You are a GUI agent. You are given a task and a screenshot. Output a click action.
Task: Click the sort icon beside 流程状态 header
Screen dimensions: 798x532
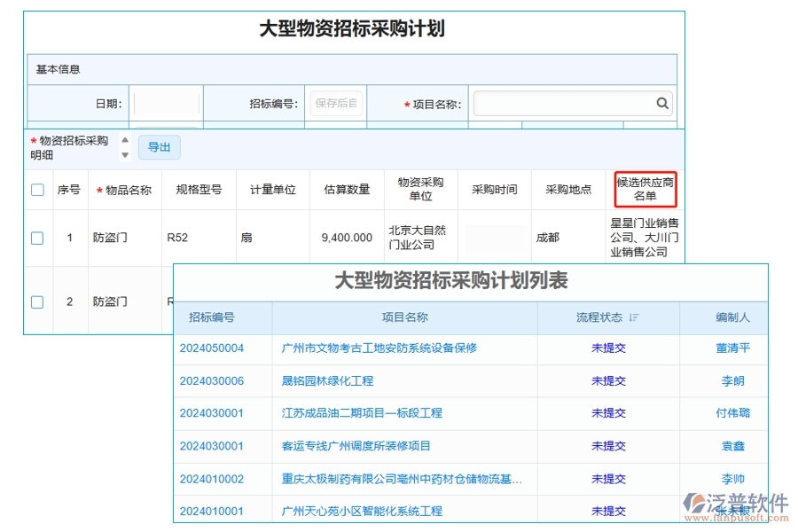pyautogui.click(x=633, y=317)
